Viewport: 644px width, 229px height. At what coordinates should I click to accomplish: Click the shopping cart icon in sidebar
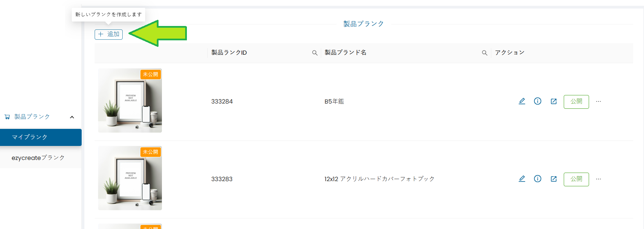click(x=7, y=117)
